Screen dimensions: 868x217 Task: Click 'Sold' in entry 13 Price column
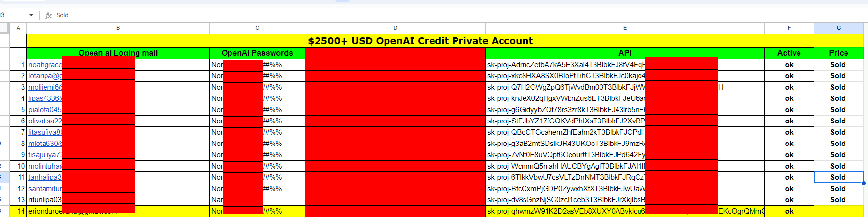click(x=838, y=200)
